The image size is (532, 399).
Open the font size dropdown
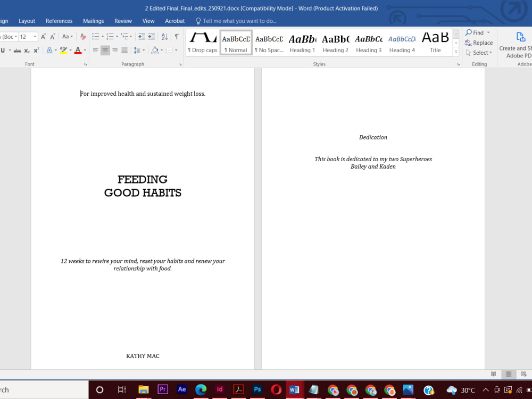[35, 37]
